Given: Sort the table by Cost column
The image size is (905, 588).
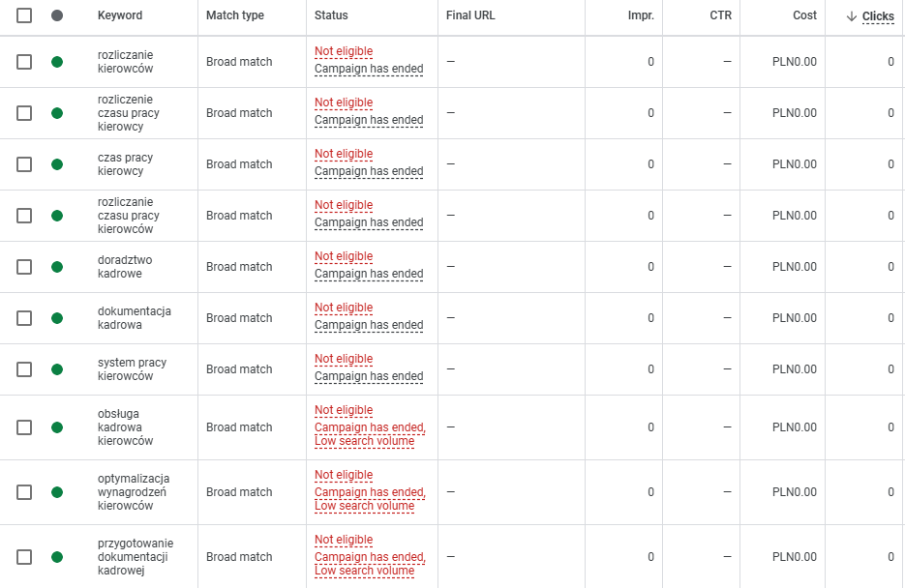Looking at the screenshot, I should (802, 16).
